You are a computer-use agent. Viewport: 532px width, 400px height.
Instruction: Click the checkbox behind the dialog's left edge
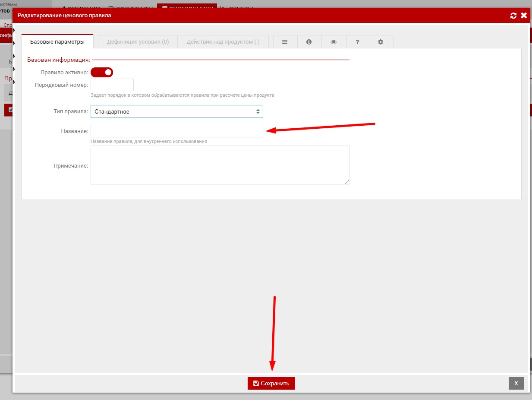click(x=11, y=110)
